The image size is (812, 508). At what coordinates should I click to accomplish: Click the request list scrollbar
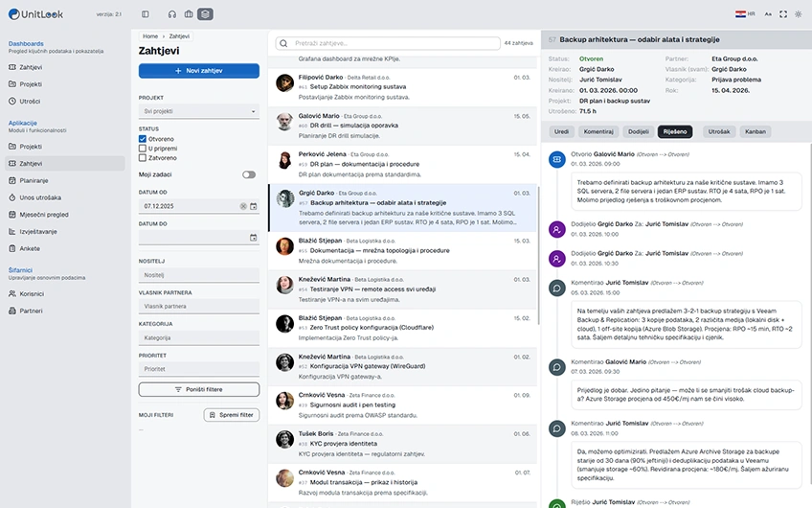point(538,256)
